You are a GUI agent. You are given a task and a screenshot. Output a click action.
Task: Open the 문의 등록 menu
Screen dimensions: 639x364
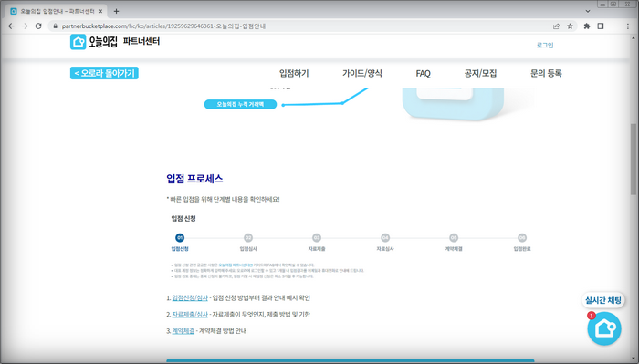[x=546, y=73]
